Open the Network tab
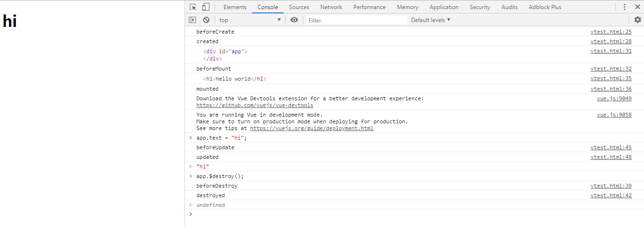The width and height of the screenshot is (644, 227). coord(331,7)
